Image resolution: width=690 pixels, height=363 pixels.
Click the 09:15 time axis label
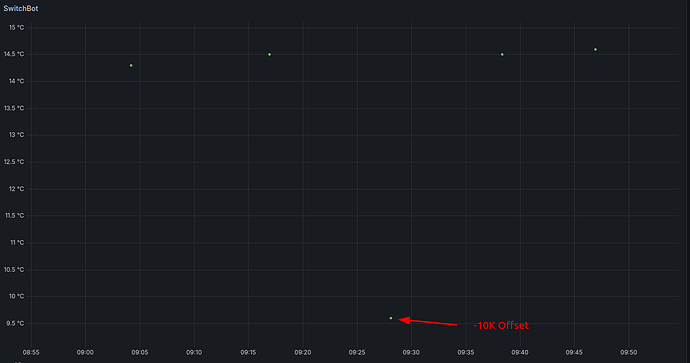(248, 352)
